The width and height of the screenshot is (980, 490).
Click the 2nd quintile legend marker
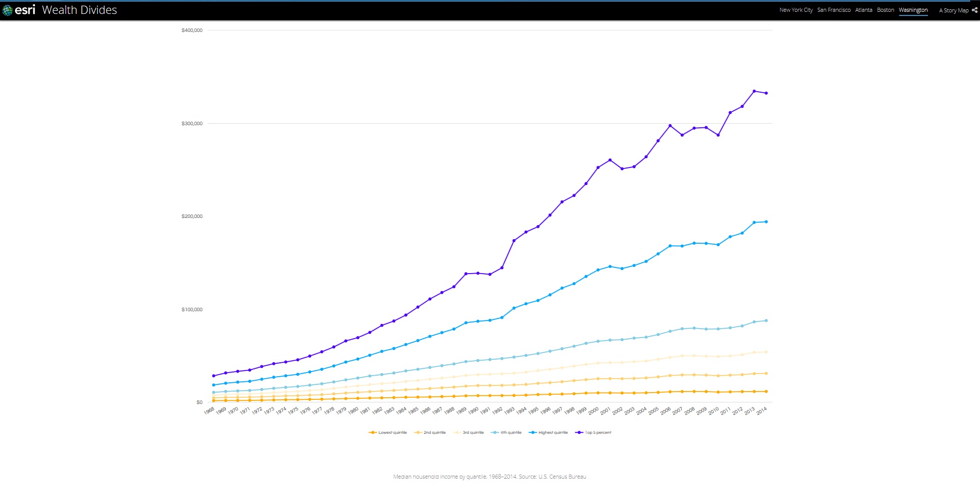tap(418, 433)
